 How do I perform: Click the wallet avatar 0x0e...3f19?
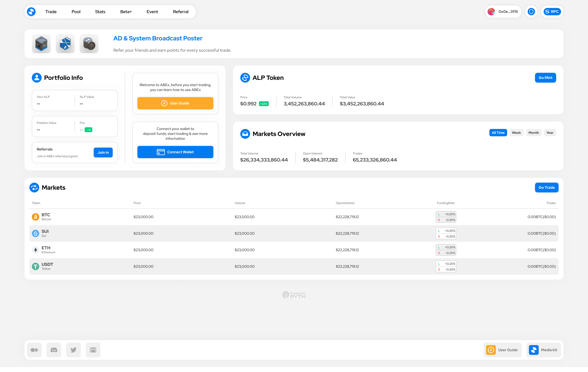coord(503,12)
